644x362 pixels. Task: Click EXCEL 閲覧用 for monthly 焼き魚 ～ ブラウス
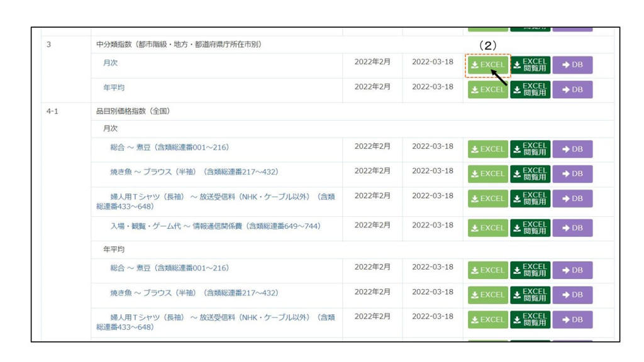click(x=530, y=174)
